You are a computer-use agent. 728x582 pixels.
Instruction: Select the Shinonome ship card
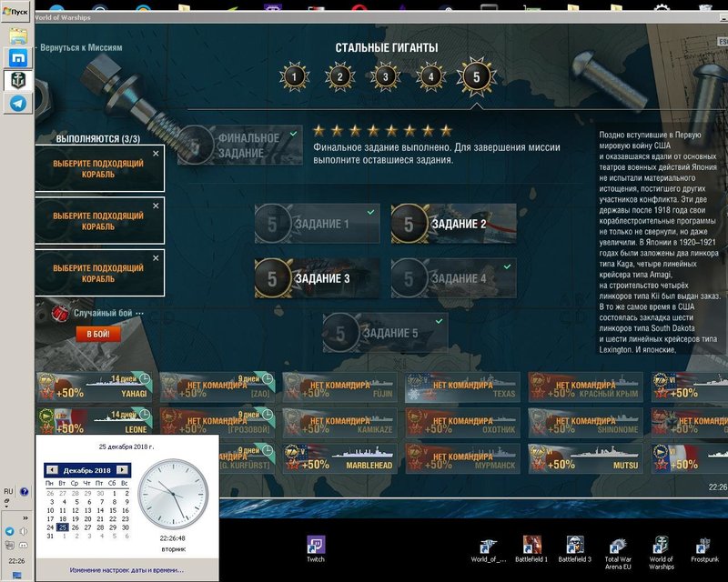pyautogui.click(x=585, y=422)
